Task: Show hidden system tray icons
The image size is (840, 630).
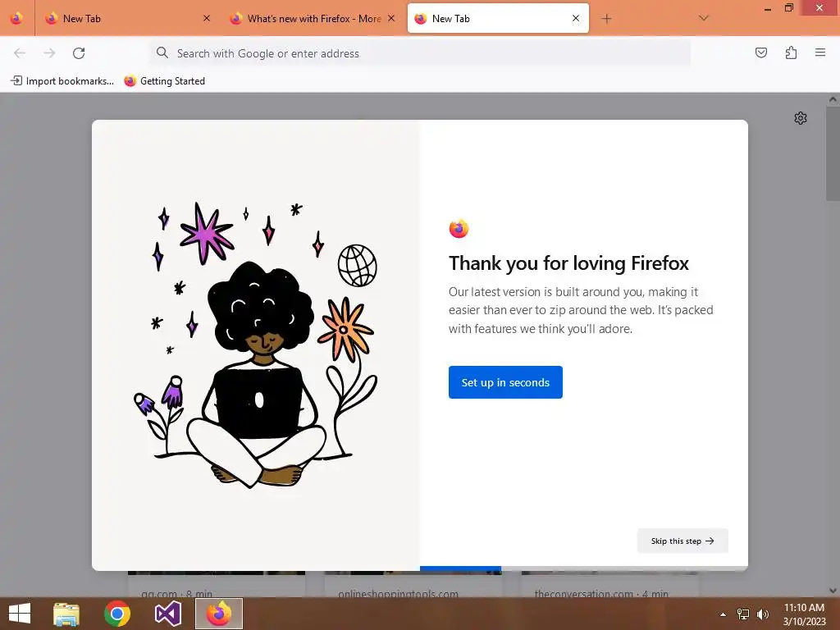Action: point(724,614)
